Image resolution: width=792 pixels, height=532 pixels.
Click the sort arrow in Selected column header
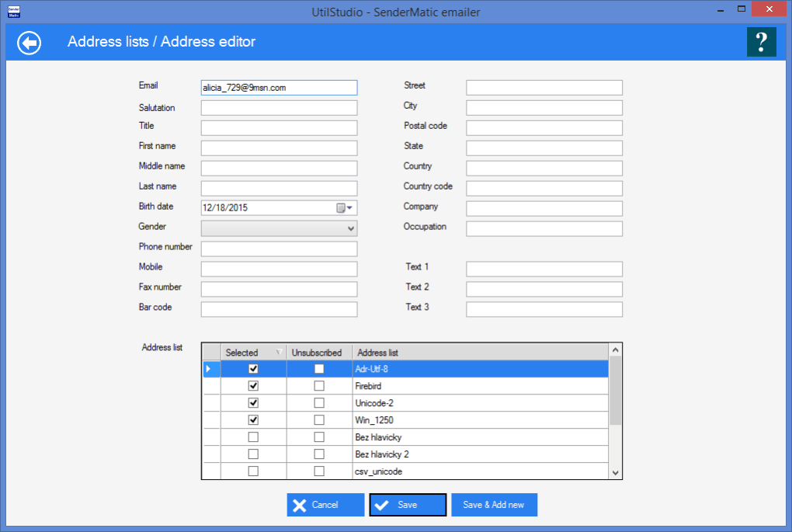point(280,353)
